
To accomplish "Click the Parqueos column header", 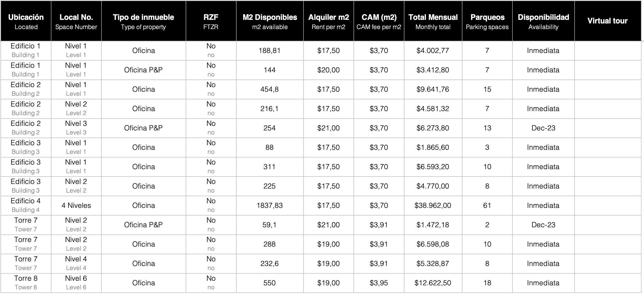I will coord(487,21).
